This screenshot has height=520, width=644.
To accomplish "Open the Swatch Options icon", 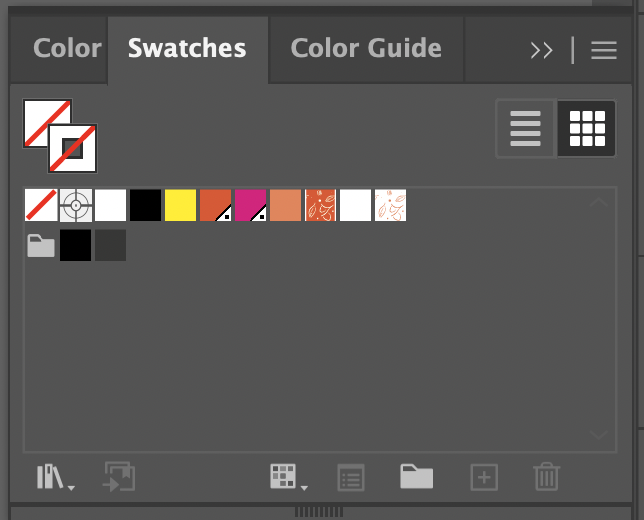I will pos(350,477).
